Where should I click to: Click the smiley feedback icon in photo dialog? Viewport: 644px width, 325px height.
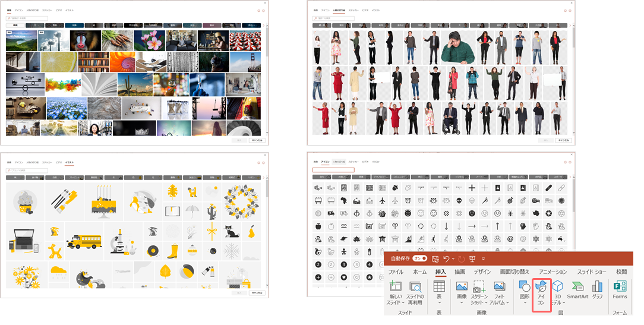[x=259, y=11]
